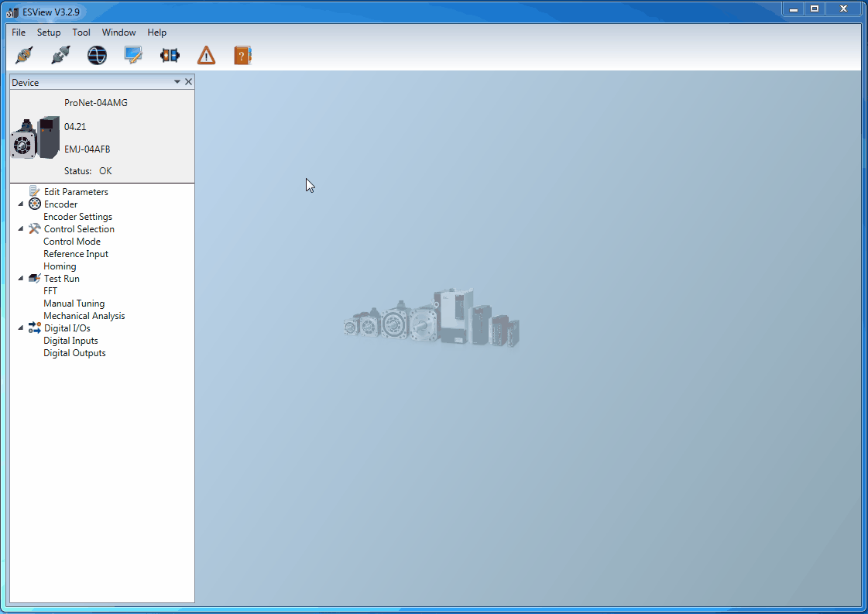Open Reference Input settings
Screen dimensions: 868x614
[x=76, y=253]
